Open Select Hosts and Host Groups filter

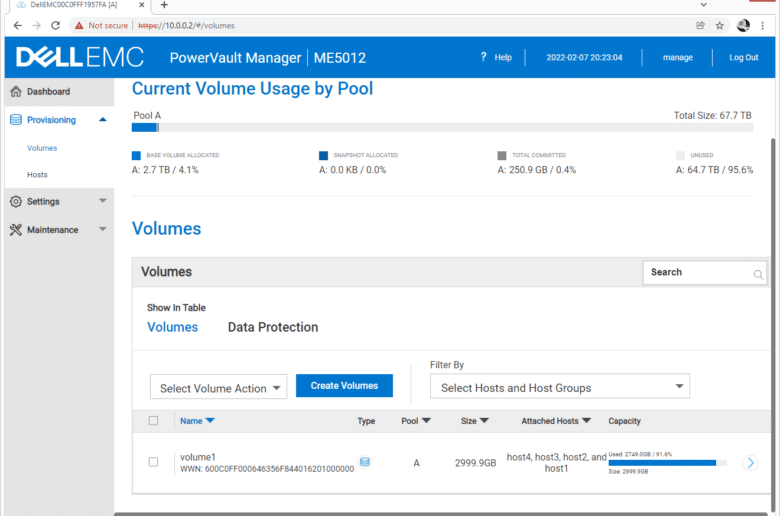pos(560,387)
